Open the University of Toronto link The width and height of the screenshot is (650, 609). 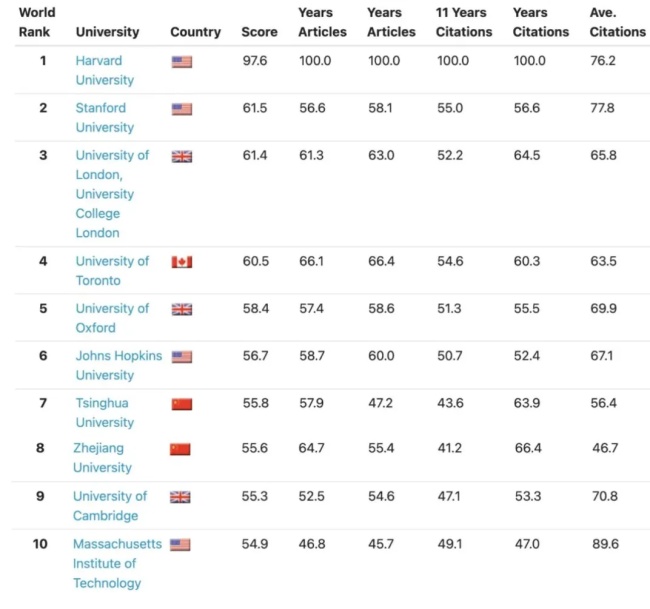coord(112,271)
